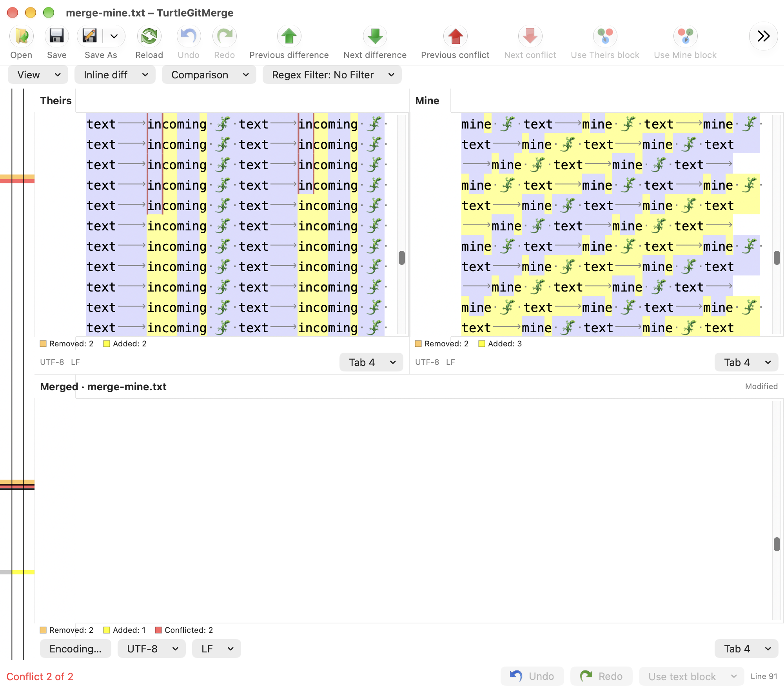The height and width of the screenshot is (692, 784).
Task: Show more toolbar items chevron
Action: 763,36
